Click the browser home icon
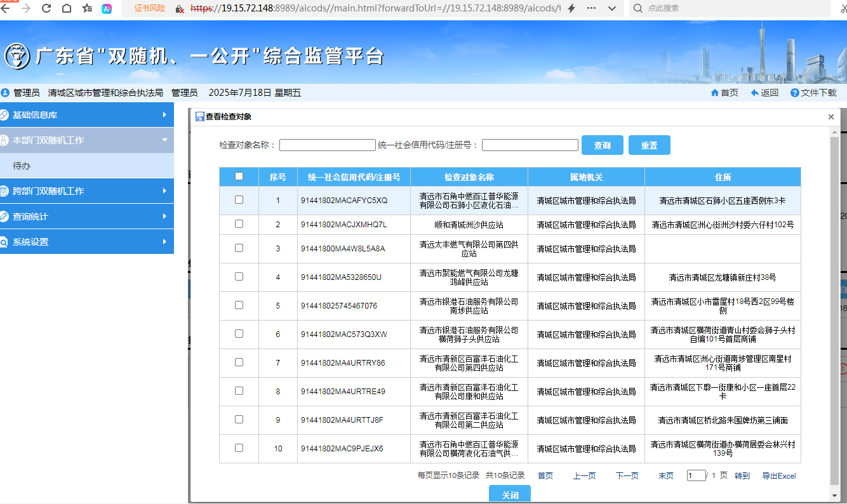Screen dimensions: 847x504 point(67,8)
